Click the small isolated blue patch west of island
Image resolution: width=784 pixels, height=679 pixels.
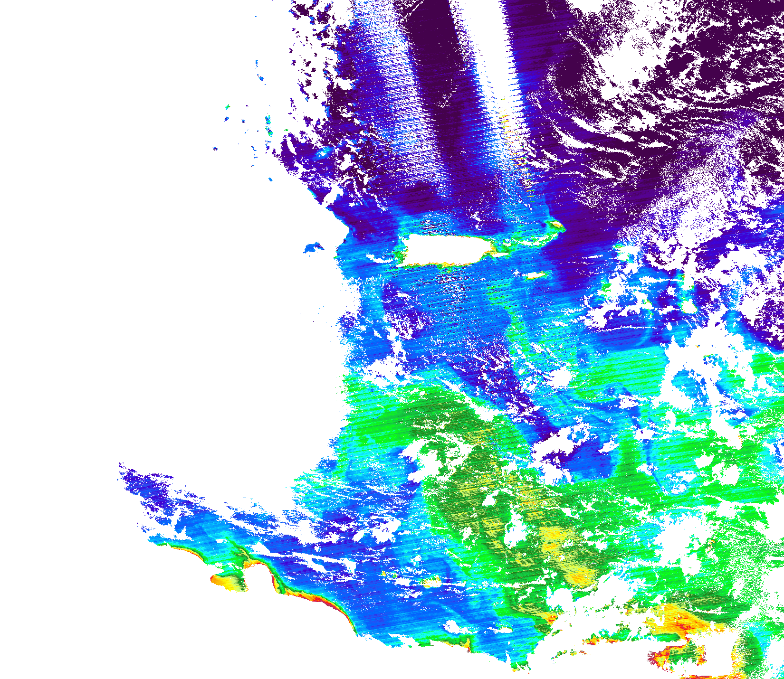pos(313,247)
